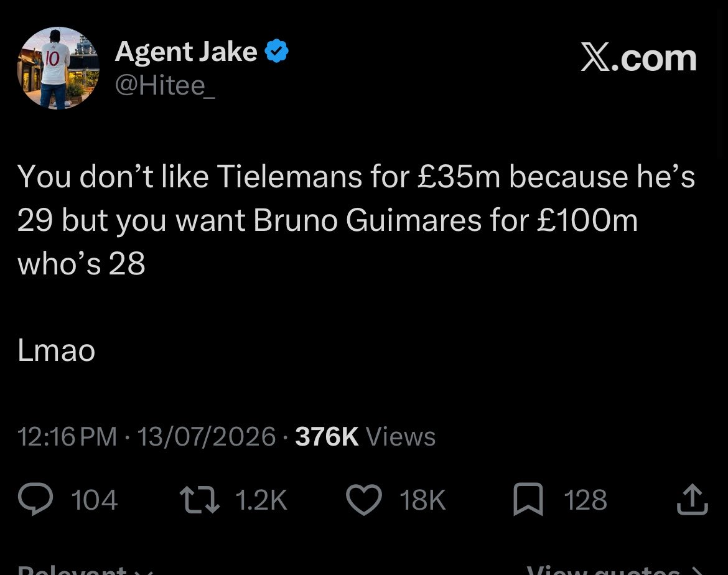Open the Agent Jake display name

[185, 52]
